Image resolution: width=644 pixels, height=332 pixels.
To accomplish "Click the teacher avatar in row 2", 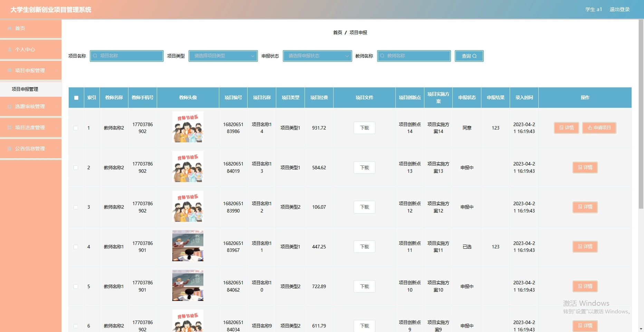I will [x=188, y=167].
